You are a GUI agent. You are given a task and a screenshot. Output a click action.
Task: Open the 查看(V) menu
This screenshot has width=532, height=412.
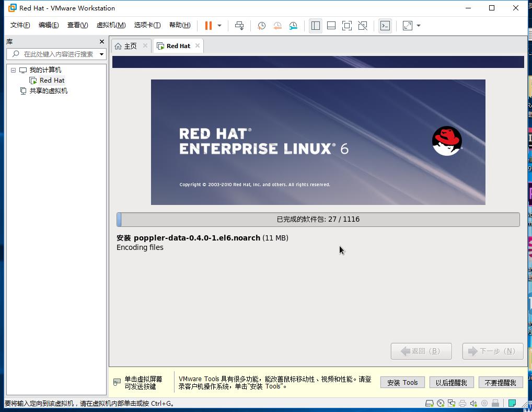click(77, 25)
